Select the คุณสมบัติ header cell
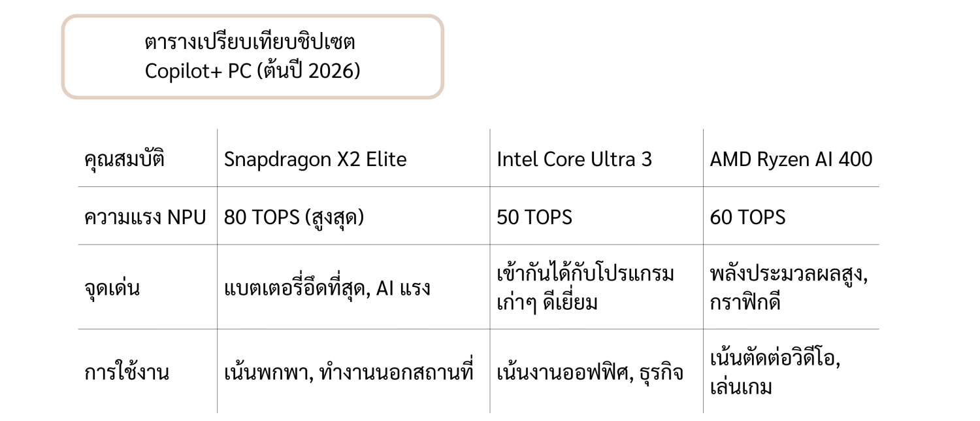980x421 pixels. (124, 160)
